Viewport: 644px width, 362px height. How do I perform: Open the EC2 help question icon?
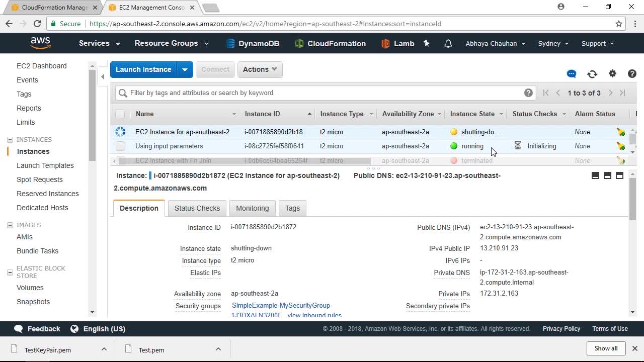(x=632, y=73)
